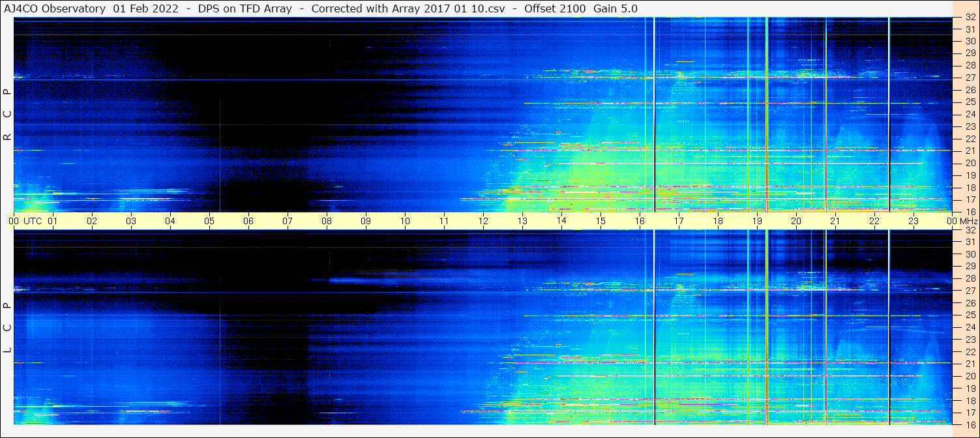Image resolution: width=980 pixels, height=438 pixels.
Task: Select the 'Gain 5.0' header value
Action: point(616,8)
